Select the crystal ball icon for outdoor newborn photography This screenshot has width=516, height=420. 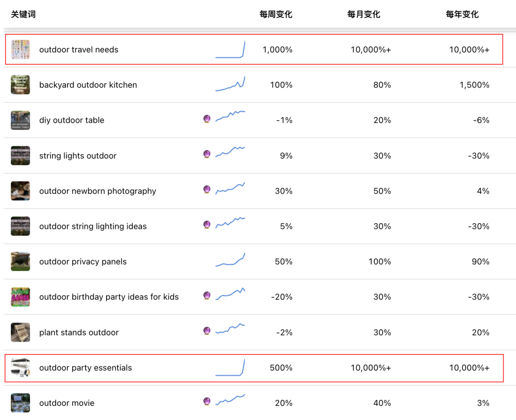coord(207,190)
